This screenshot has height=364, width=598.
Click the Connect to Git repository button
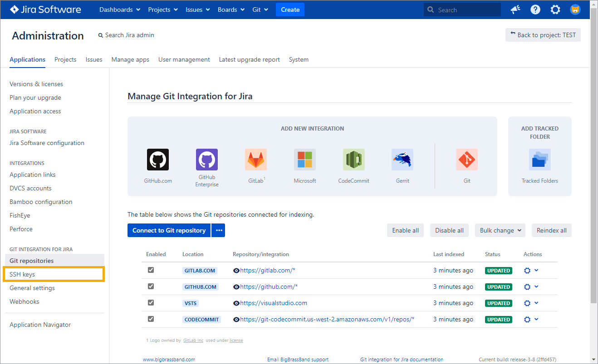(x=169, y=230)
